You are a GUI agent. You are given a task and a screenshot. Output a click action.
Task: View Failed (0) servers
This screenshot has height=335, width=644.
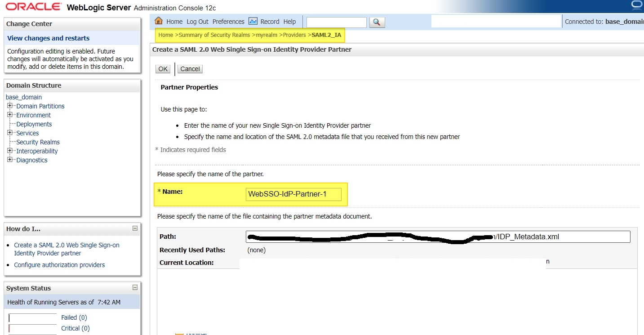tap(74, 317)
